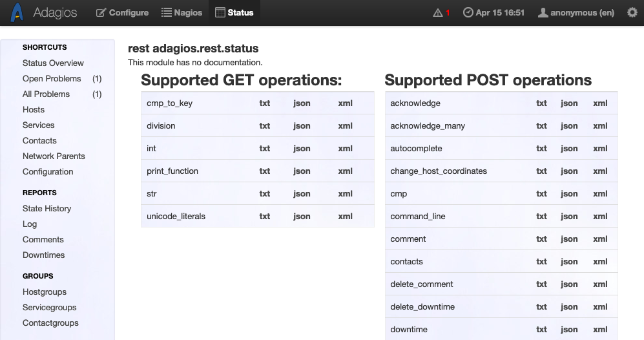Open Hostgroups under Groups
The width and height of the screenshot is (644, 340).
45,292
